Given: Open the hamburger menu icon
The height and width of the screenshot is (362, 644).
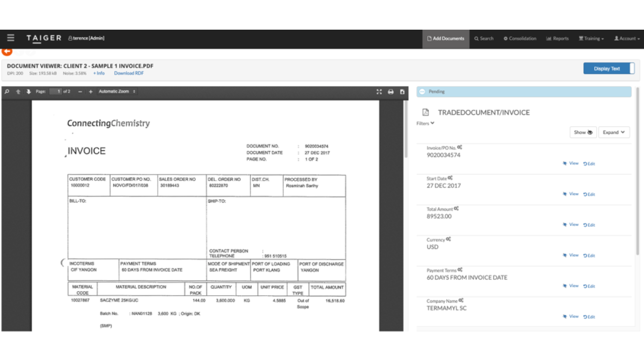Looking at the screenshot, I should (11, 38).
